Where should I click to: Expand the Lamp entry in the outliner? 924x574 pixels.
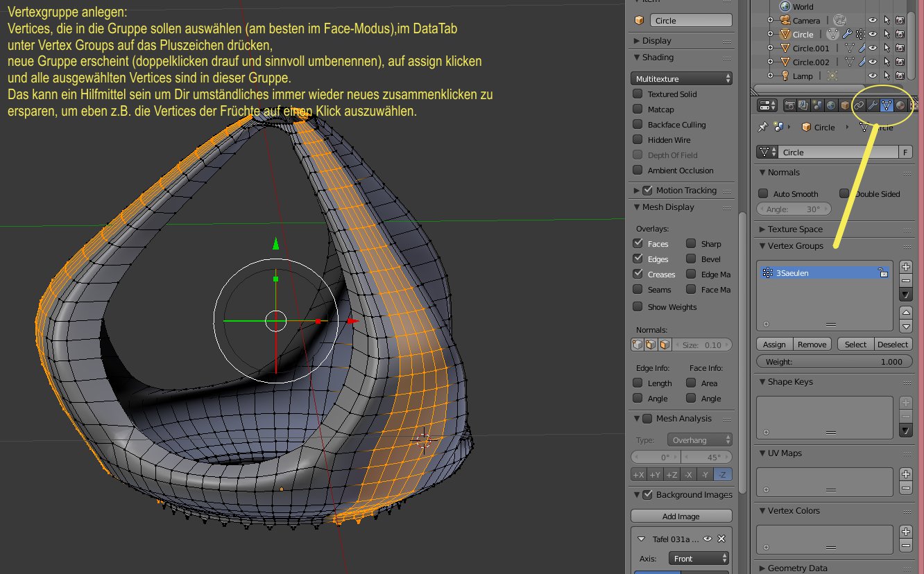click(770, 76)
